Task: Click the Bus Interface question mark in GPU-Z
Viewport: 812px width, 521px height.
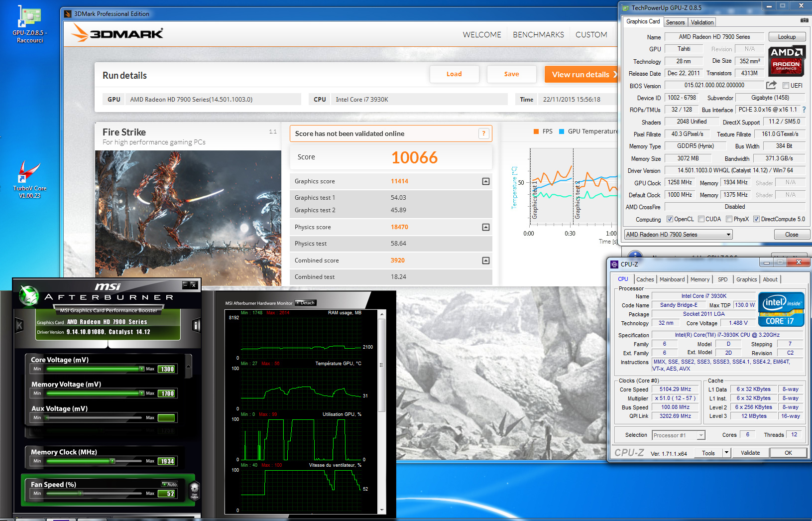Action: click(804, 110)
